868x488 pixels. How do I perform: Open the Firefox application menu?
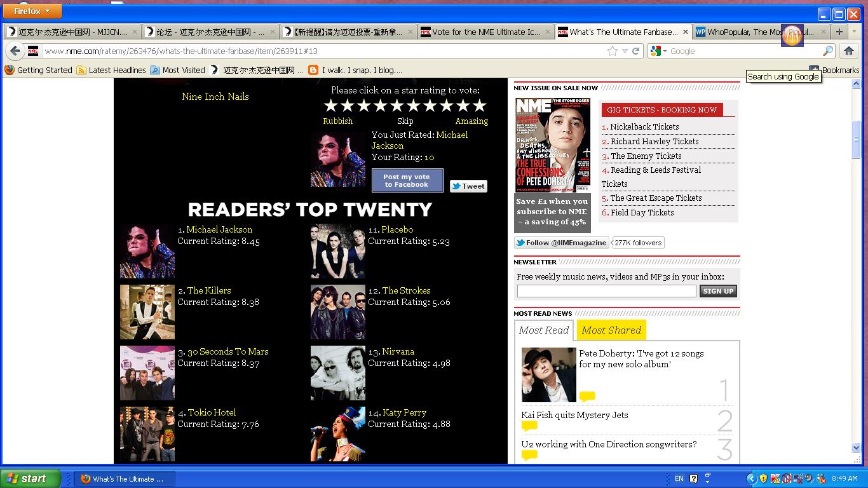pos(32,11)
